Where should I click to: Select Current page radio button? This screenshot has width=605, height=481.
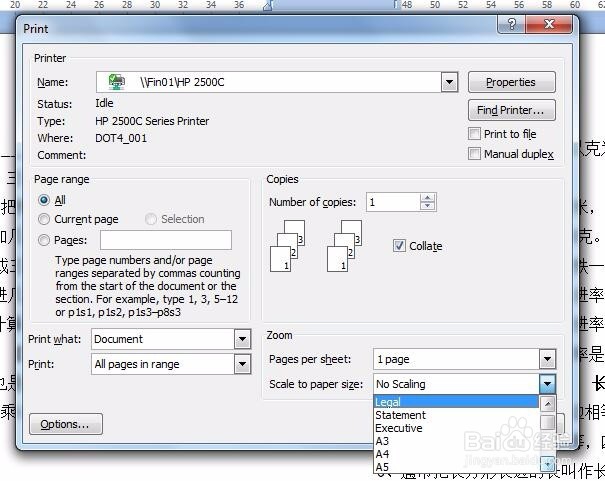coord(44,219)
